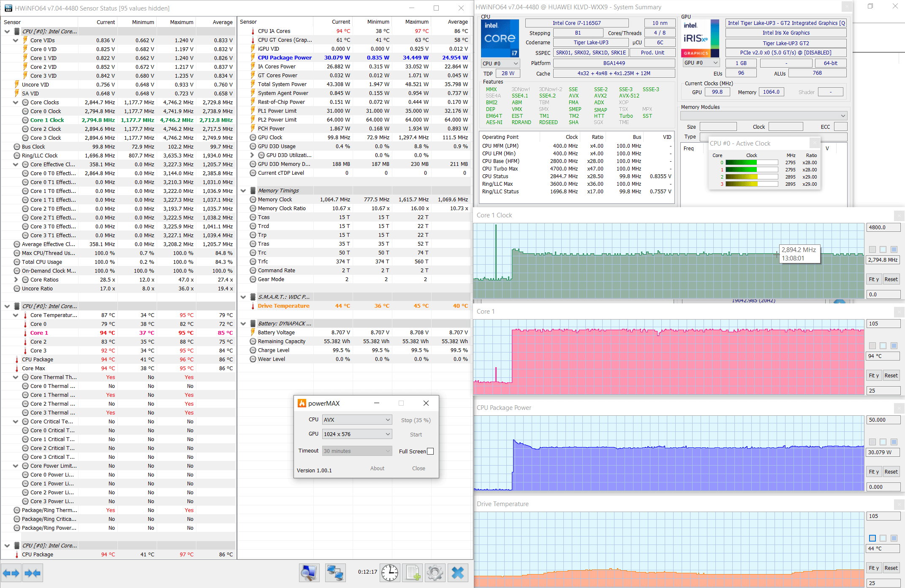Click the expand columns arrows icon

pos(11,573)
